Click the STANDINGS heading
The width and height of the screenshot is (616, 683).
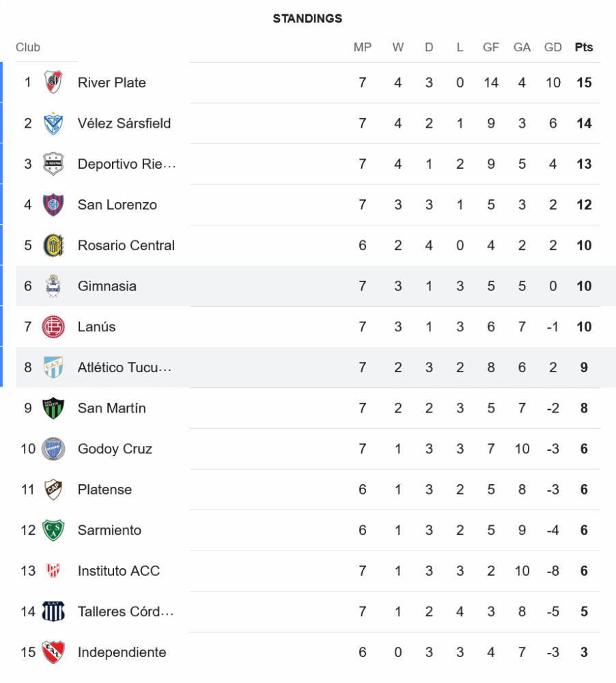pyautogui.click(x=307, y=18)
